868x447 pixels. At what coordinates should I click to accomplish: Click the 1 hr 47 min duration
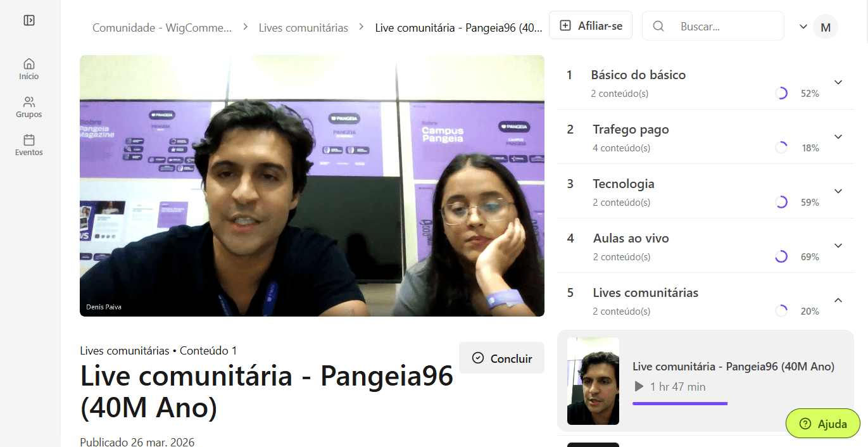(677, 387)
